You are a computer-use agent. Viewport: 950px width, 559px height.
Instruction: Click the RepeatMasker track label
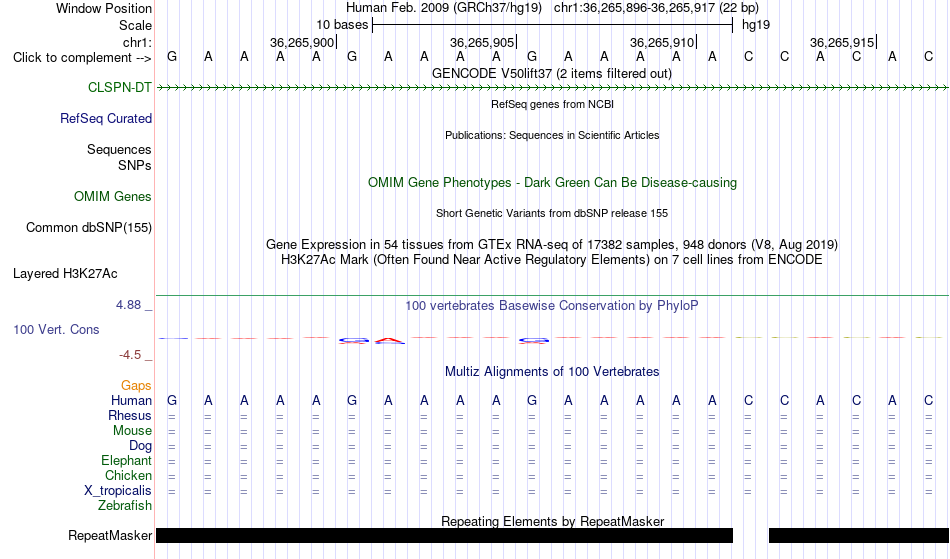110,536
